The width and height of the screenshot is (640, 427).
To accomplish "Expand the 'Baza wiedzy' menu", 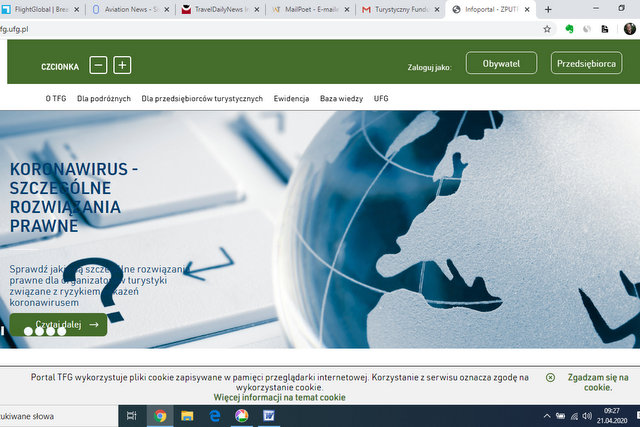I will tap(341, 99).
